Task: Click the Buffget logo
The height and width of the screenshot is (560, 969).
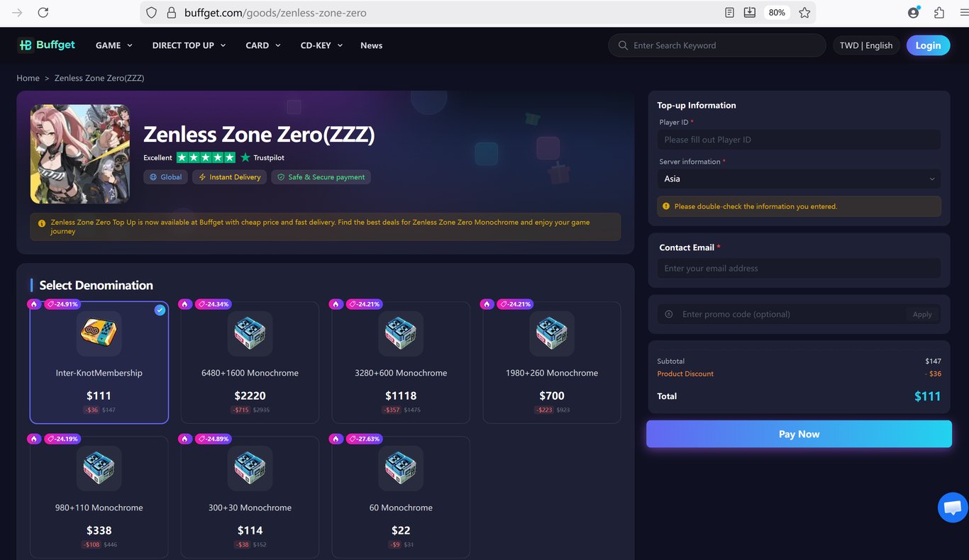Action: pyautogui.click(x=46, y=45)
